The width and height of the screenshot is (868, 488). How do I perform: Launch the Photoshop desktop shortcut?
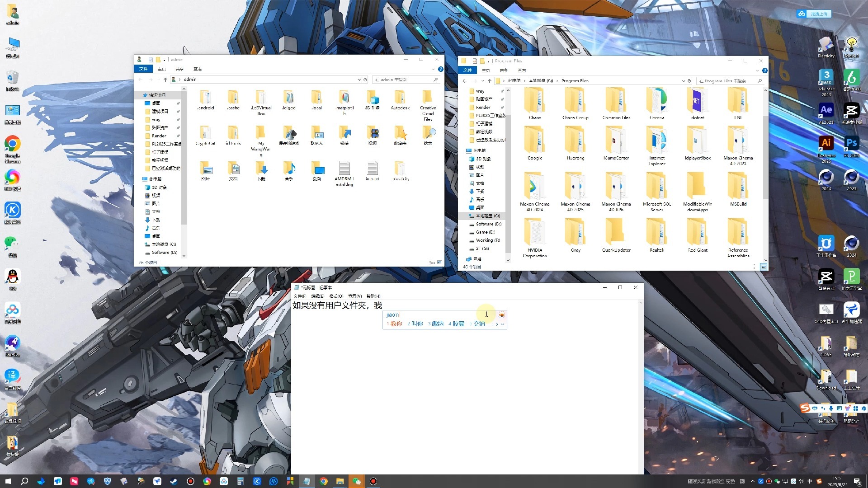tap(851, 146)
